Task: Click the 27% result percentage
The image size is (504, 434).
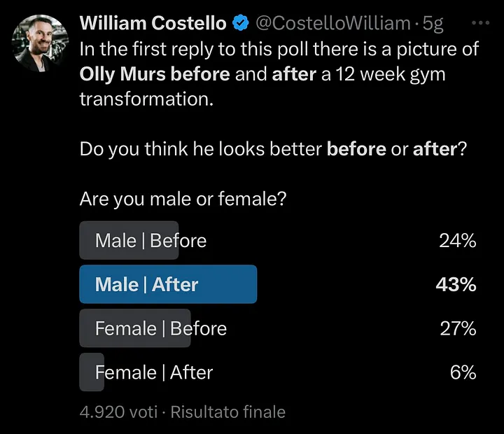Action: (458, 328)
